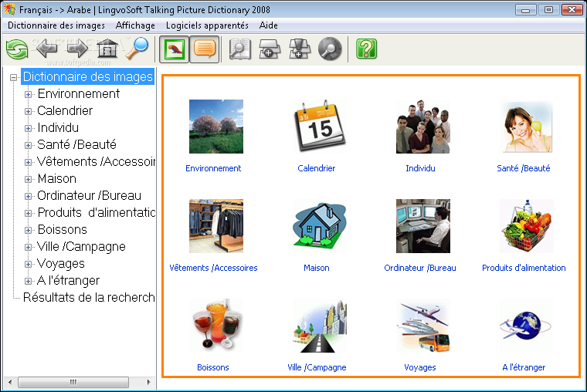
Task: Select Voyages in the tree
Action: [61, 263]
